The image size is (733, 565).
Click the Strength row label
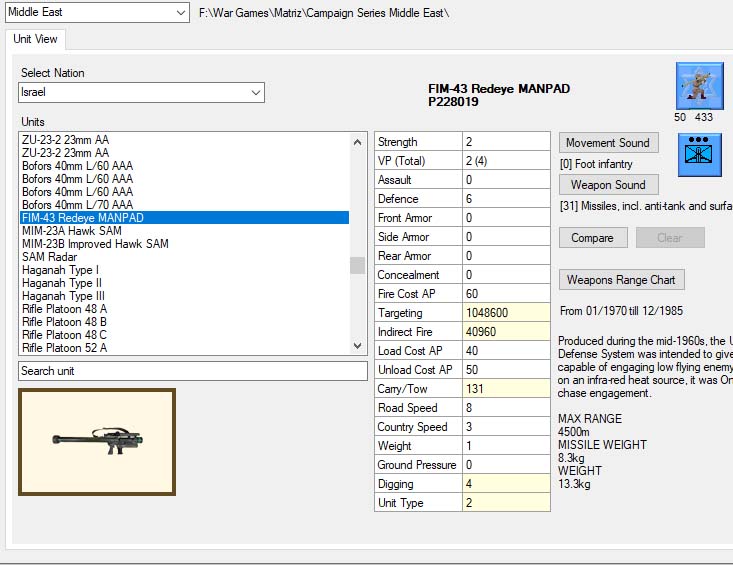pos(418,142)
